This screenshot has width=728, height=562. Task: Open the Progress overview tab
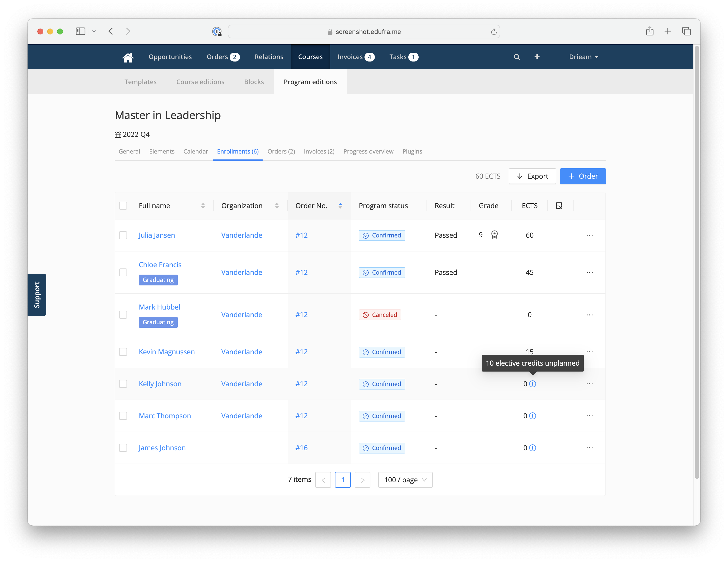point(368,152)
